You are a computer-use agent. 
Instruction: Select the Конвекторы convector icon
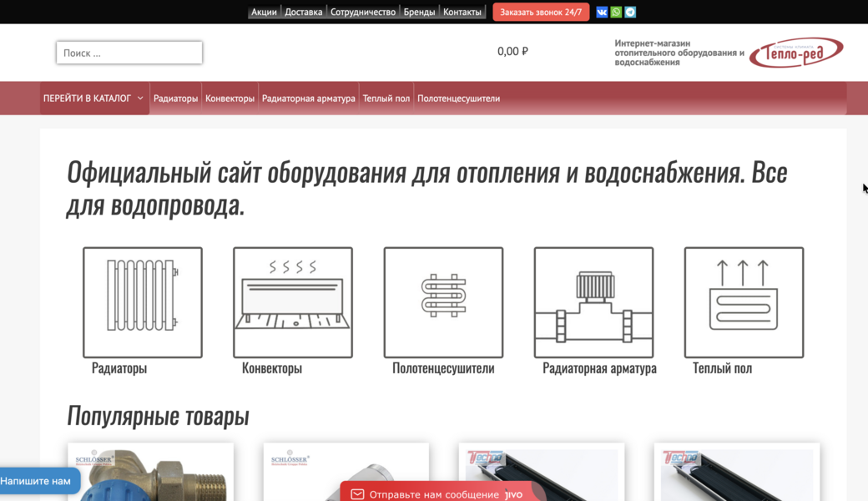pyautogui.click(x=293, y=302)
